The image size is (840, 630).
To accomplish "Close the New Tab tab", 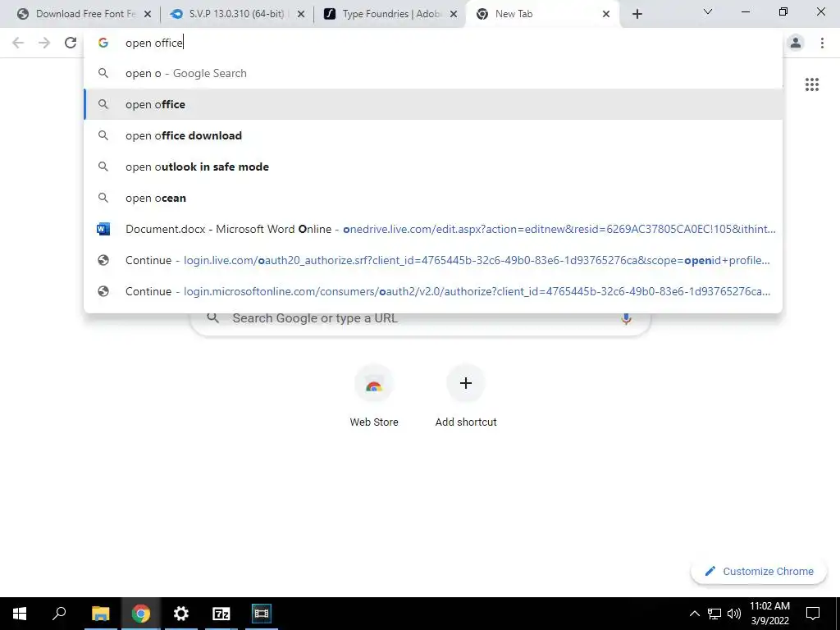I will (x=606, y=14).
